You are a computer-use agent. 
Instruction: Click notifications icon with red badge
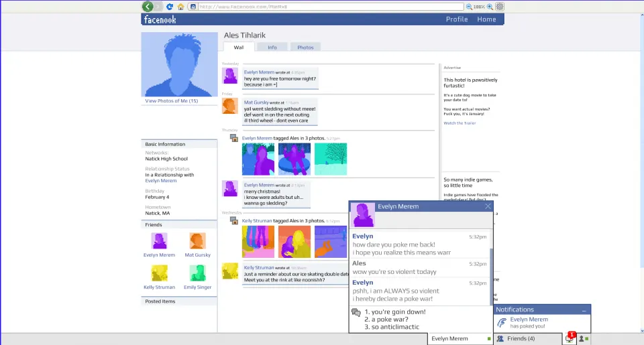[570, 338]
